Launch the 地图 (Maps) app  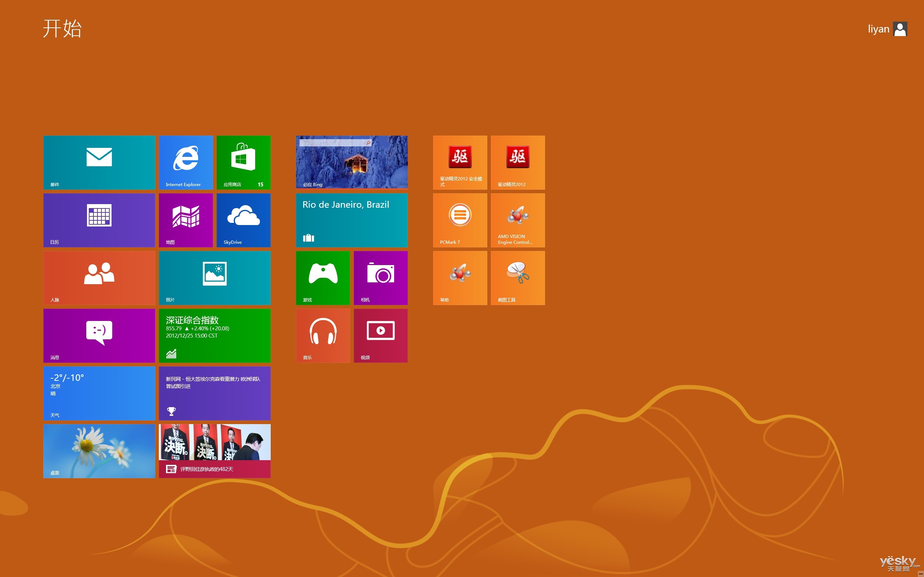click(186, 220)
